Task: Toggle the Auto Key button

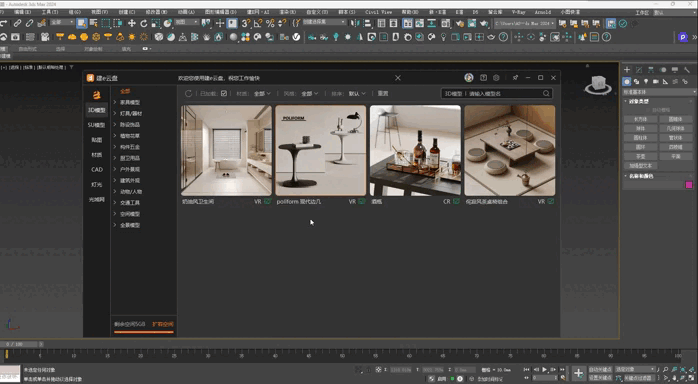Action: coord(600,369)
